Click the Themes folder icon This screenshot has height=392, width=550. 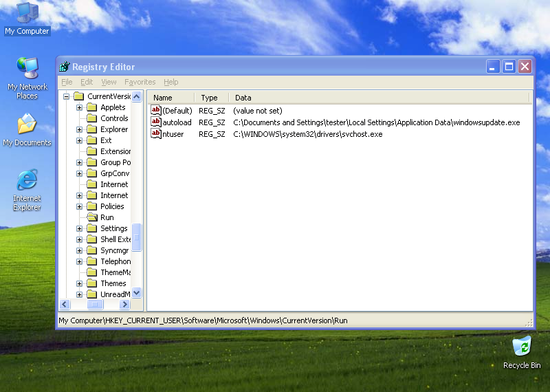pos(92,283)
